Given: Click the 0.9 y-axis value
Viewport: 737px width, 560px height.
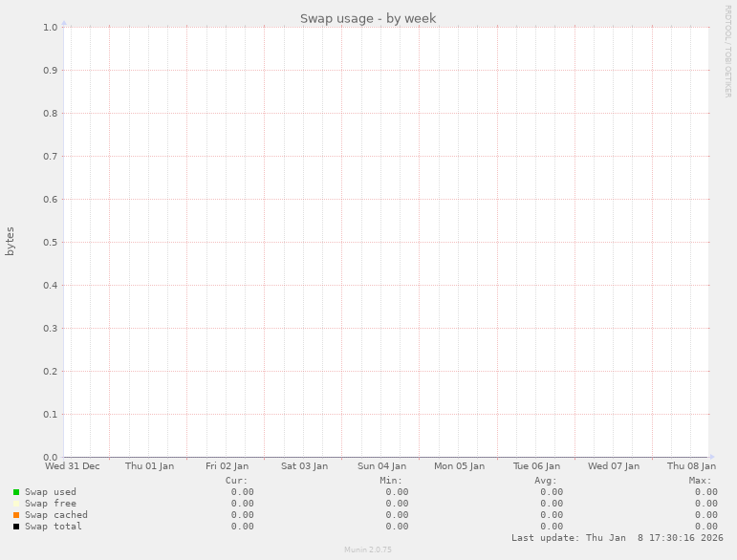Looking at the screenshot, I should 51,71.
